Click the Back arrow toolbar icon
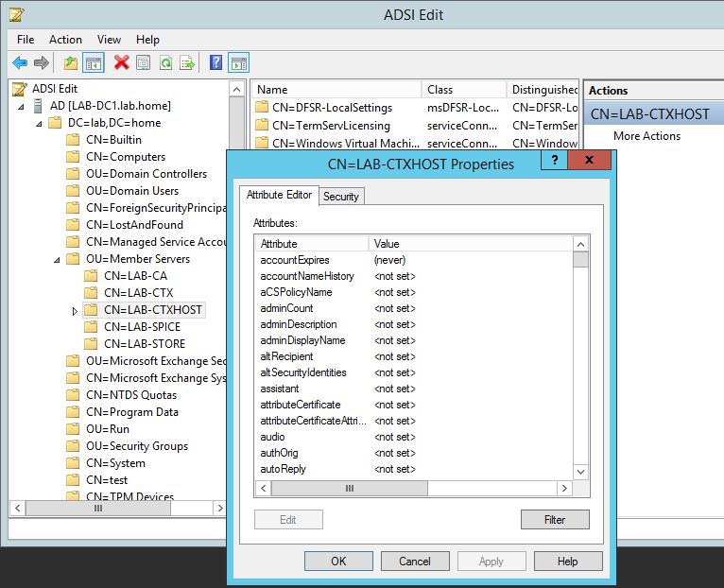724x588 pixels. (20, 63)
